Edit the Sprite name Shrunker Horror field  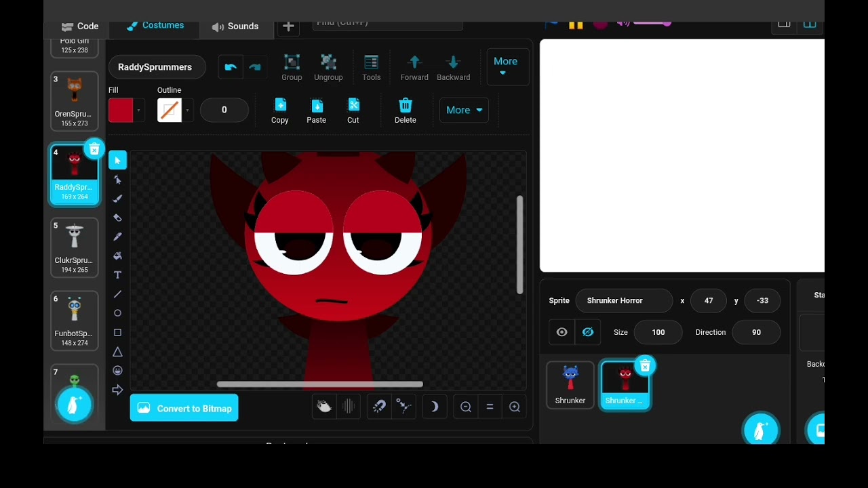point(624,300)
